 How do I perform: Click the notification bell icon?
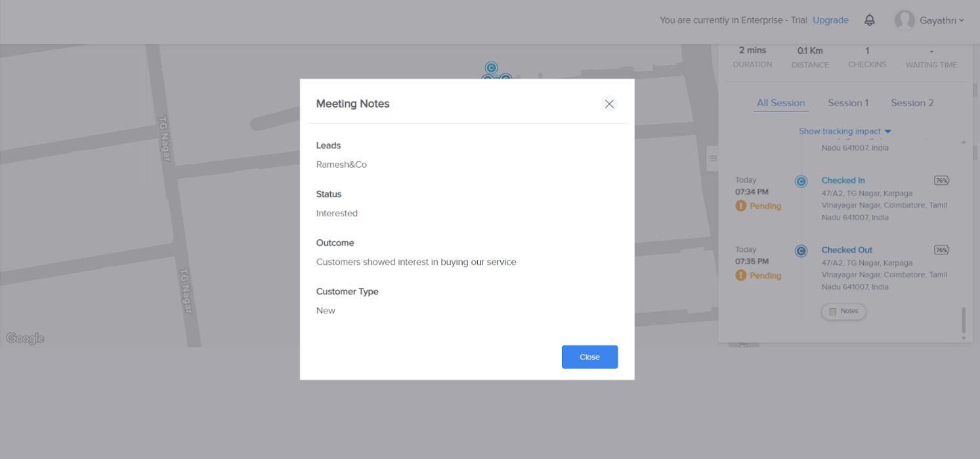pos(869,20)
